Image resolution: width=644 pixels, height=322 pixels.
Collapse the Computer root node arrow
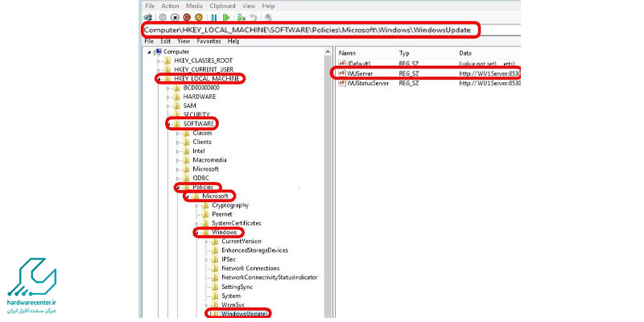(x=150, y=52)
